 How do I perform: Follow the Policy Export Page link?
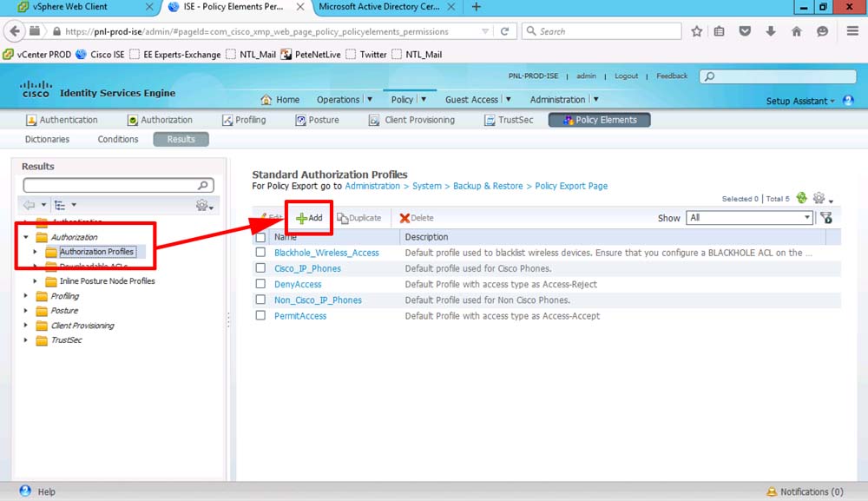pyautogui.click(x=571, y=186)
